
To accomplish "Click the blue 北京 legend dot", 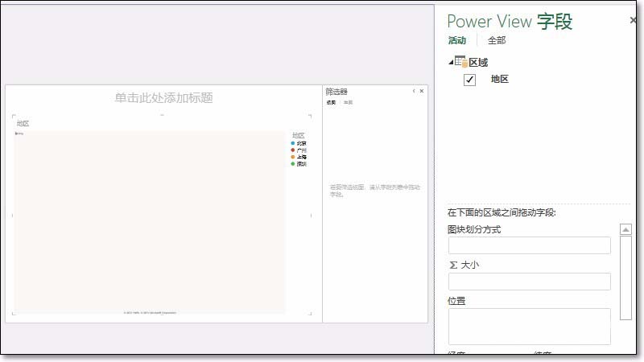I will pyautogui.click(x=293, y=143).
